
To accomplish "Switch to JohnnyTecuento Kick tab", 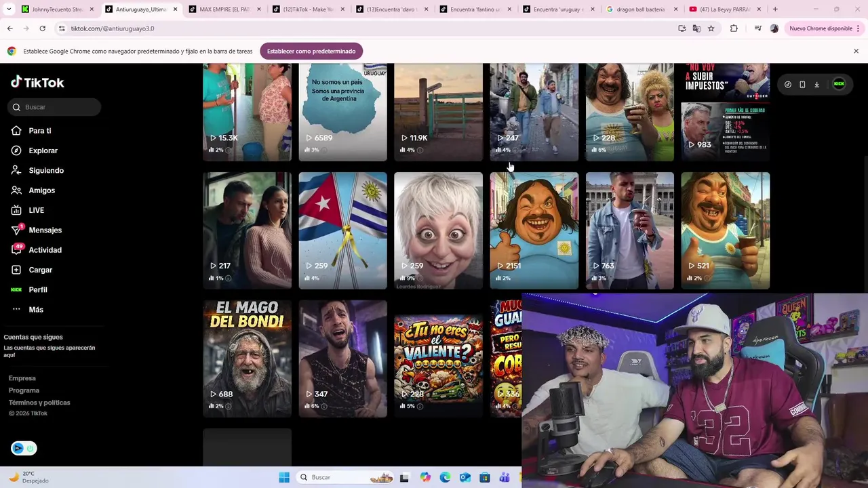I will pos(57,9).
